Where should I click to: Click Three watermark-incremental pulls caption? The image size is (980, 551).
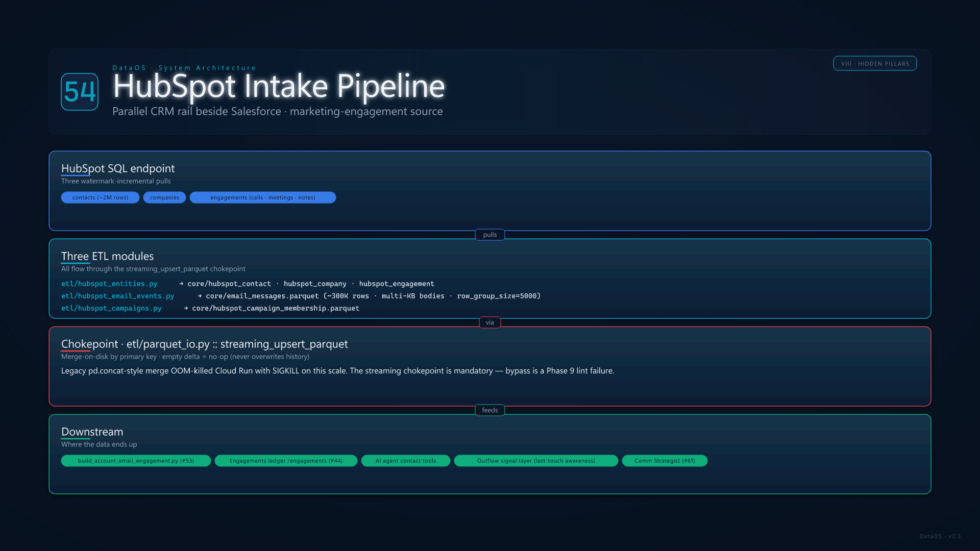click(x=116, y=181)
